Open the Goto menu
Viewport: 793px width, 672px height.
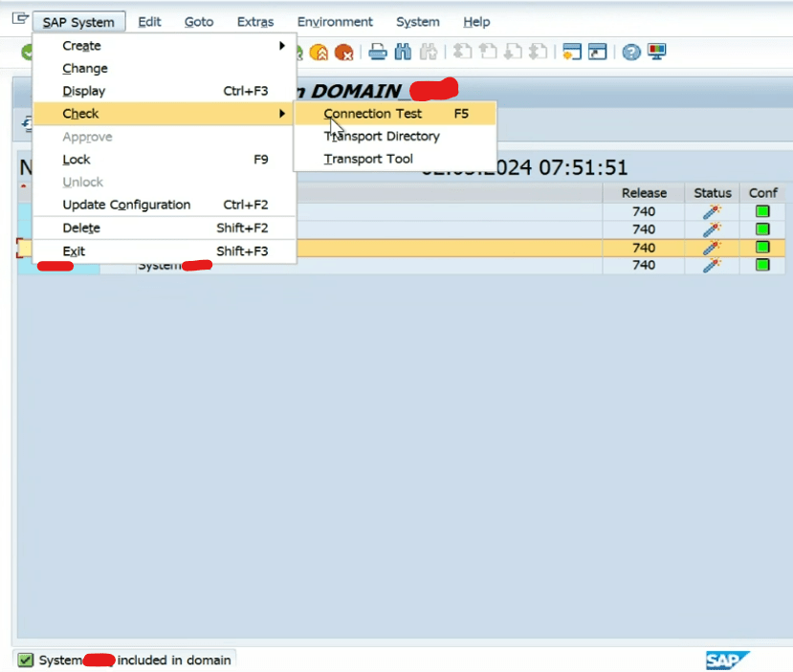point(199,22)
